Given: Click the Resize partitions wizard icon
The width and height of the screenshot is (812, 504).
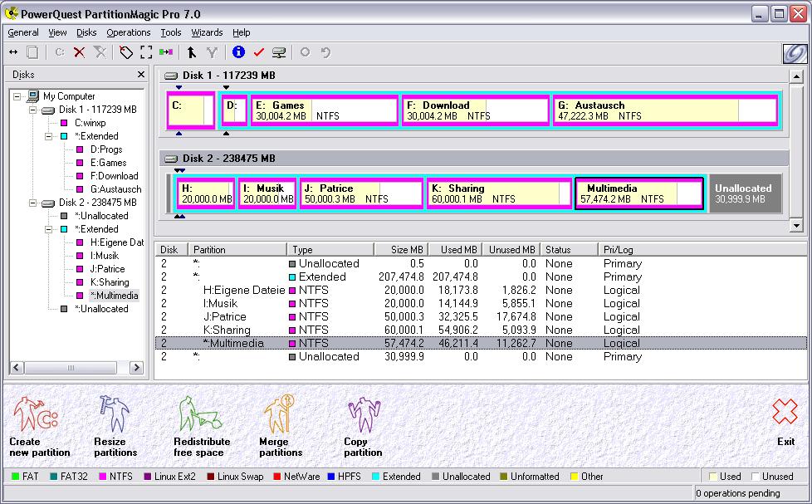Looking at the screenshot, I should (x=114, y=413).
